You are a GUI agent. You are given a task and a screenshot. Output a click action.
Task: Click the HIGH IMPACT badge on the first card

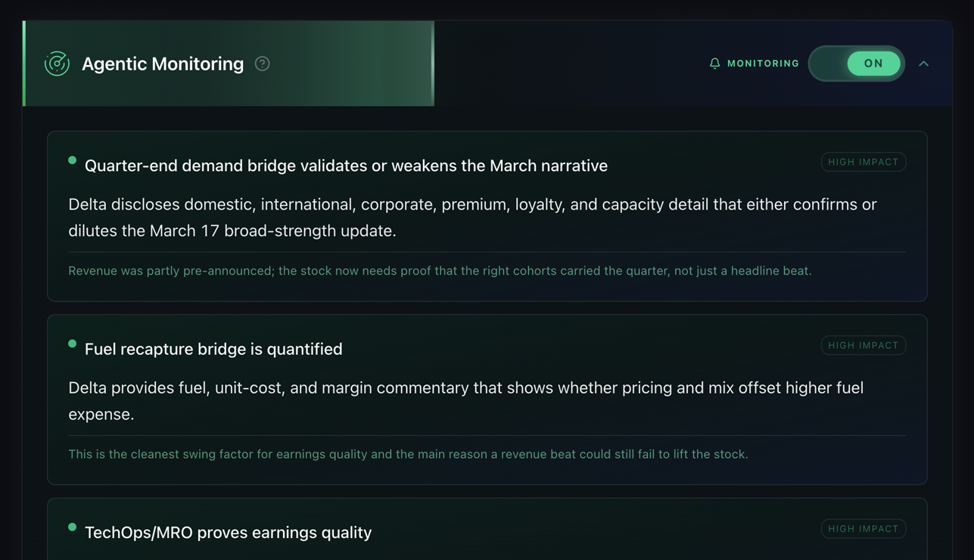tap(863, 161)
